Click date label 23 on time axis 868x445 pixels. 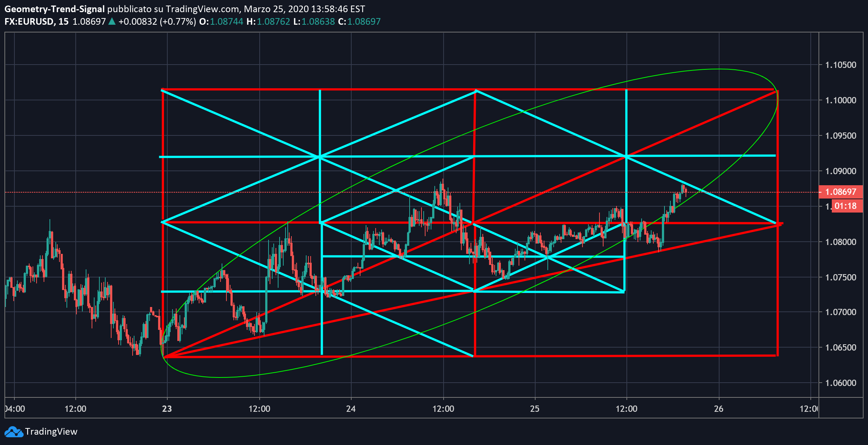pos(167,409)
